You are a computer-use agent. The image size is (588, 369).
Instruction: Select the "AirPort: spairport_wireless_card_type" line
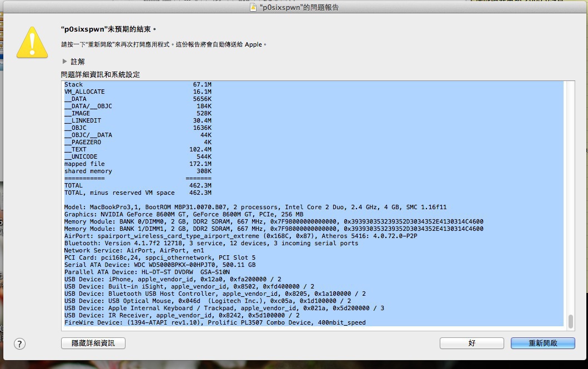pos(241,236)
